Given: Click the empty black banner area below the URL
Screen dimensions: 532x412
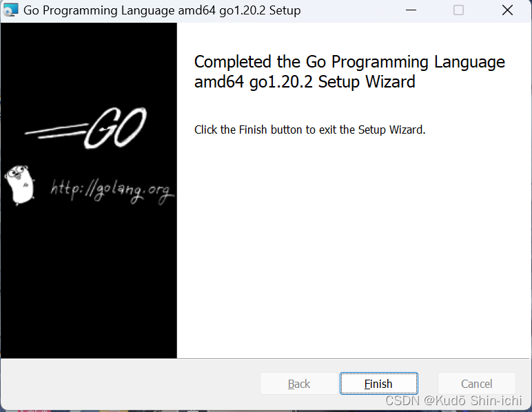Looking at the screenshot, I should pos(88,282).
